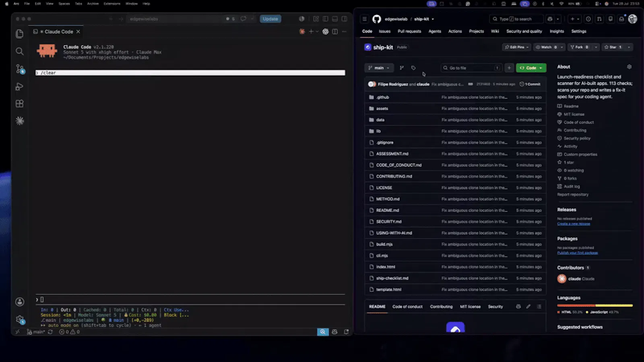Screen dimensions: 644x362
Task: Open the .github folder row
Action: [455, 97]
